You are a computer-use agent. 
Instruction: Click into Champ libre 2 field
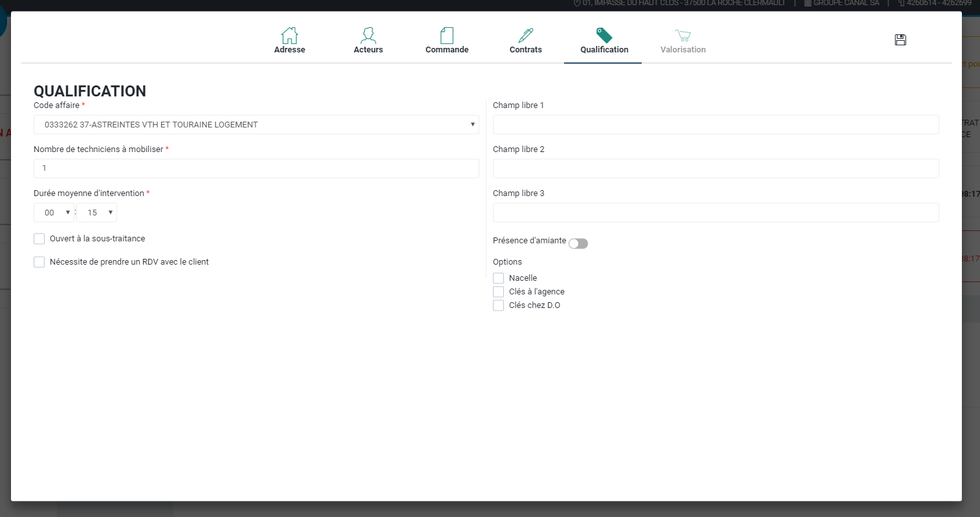[715, 169]
